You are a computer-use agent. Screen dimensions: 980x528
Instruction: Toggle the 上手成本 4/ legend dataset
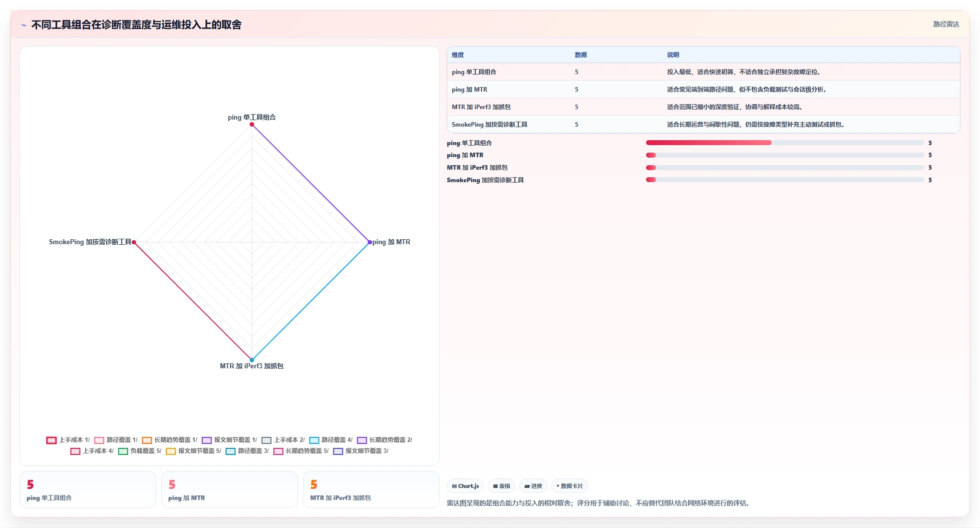(92, 451)
